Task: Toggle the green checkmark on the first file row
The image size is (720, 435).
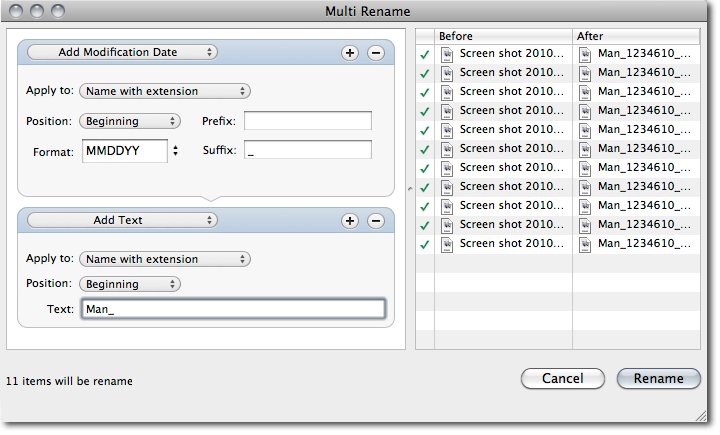Action: [x=425, y=54]
